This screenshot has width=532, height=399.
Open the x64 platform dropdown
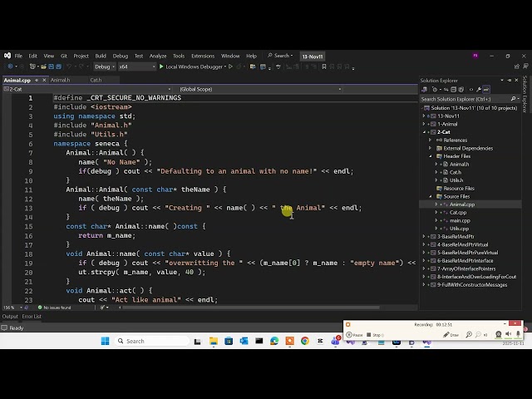pos(126,66)
